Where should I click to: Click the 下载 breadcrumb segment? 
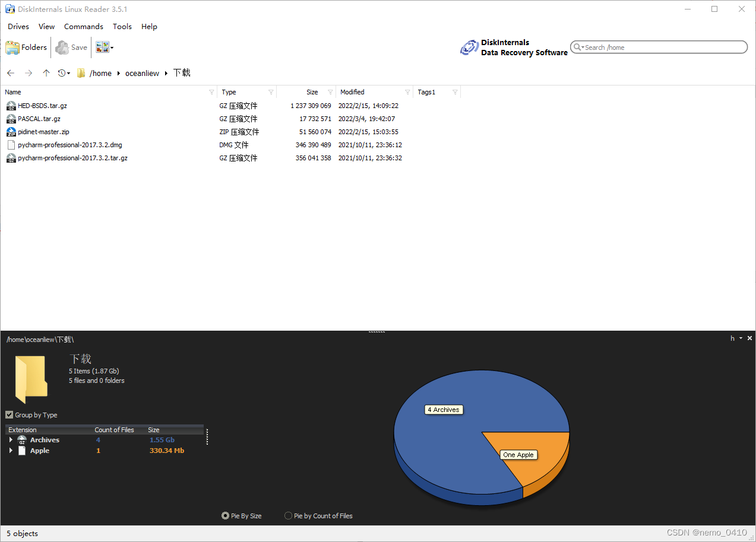click(182, 73)
